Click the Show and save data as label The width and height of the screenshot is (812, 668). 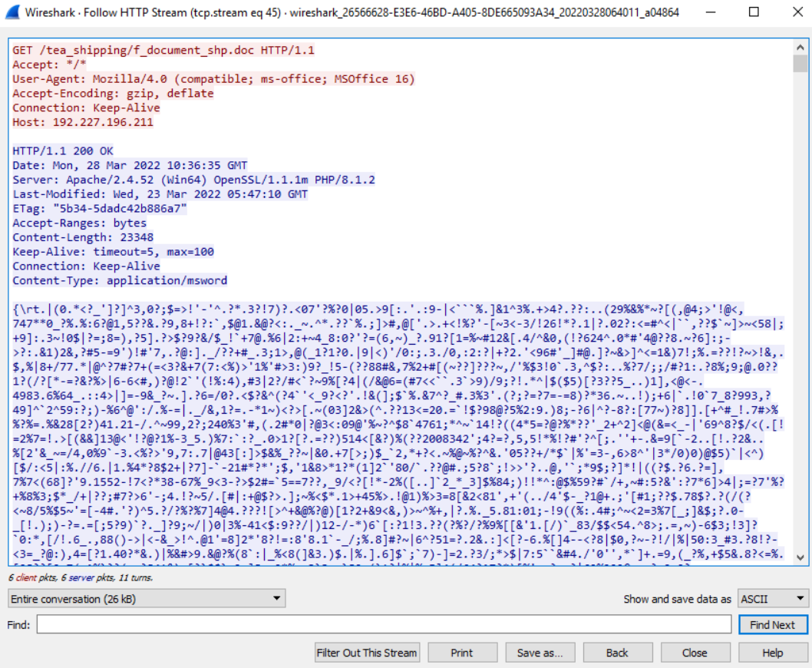click(x=677, y=599)
